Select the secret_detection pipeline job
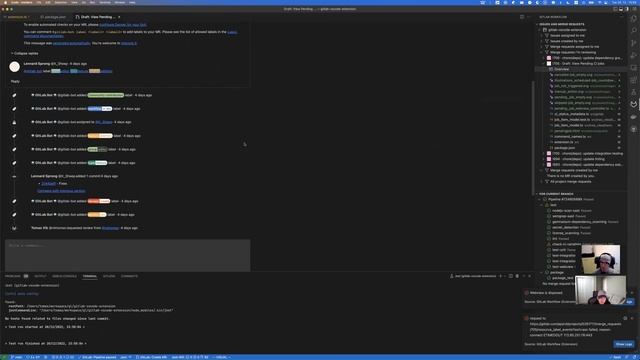The height and width of the screenshot is (360, 640). [565, 227]
